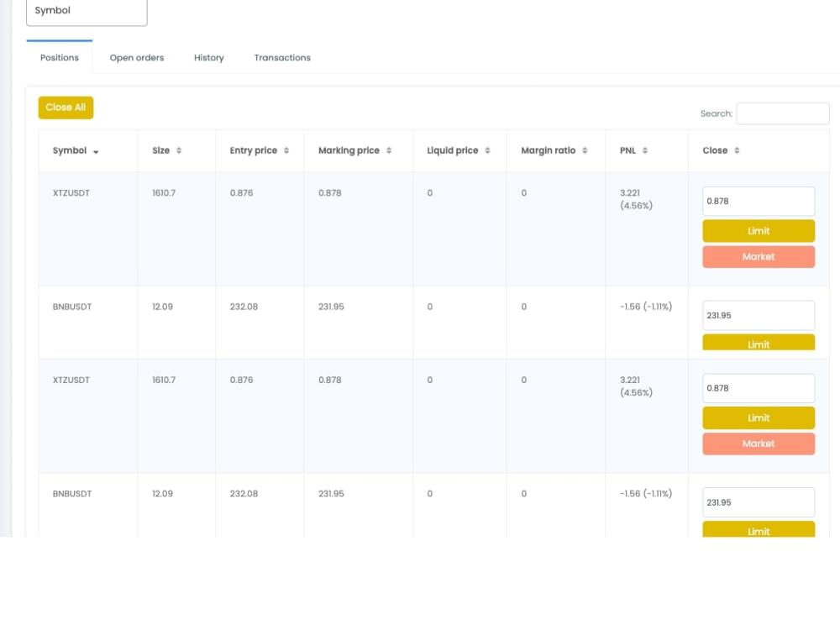Select close price input showing 231.95
This screenshot has height=630, width=840.
(759, 315)
